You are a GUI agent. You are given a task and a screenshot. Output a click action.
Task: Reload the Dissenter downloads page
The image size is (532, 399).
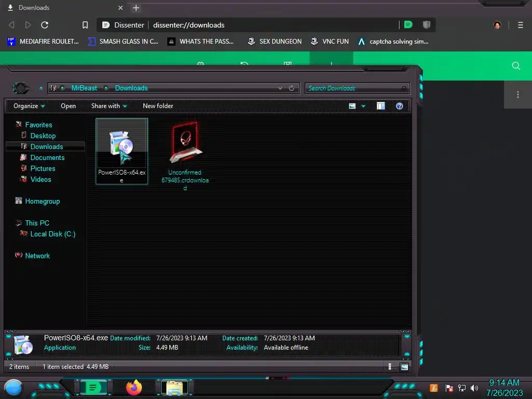click(x=45, y=25)
